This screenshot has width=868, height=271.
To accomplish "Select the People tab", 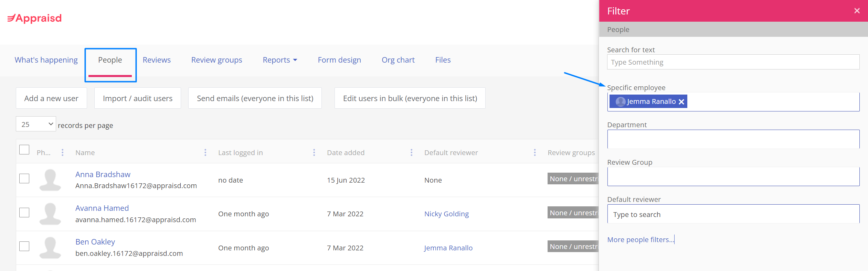I will 110,60.
